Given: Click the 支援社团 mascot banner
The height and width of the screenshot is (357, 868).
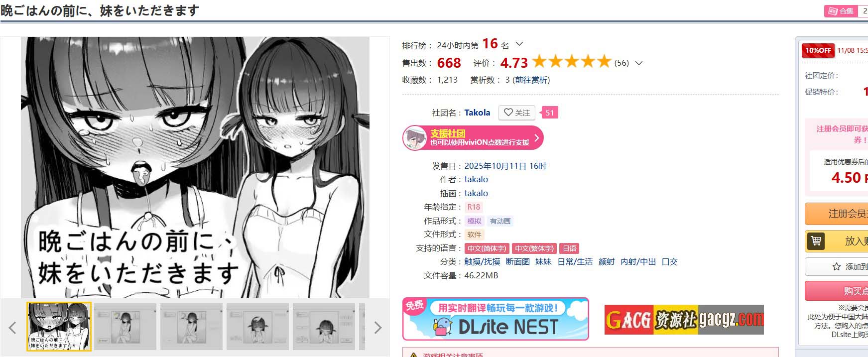Looking at the screenshot, I should (473, 138).
